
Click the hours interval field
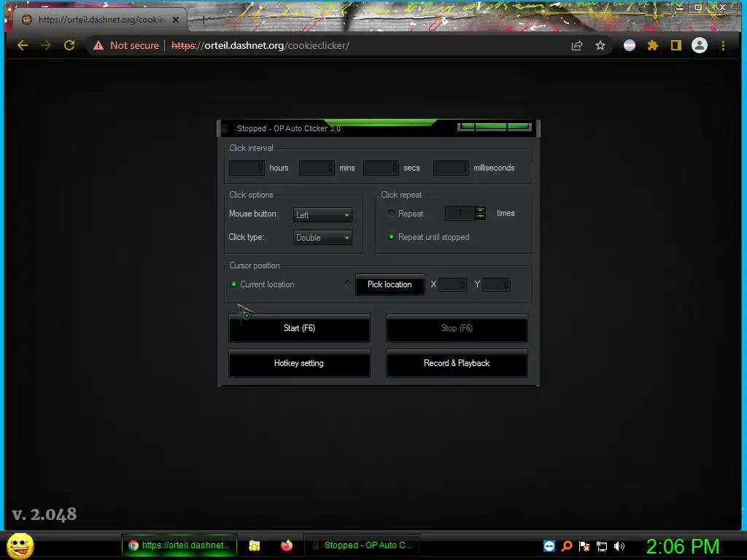click(x=247, y=168)
